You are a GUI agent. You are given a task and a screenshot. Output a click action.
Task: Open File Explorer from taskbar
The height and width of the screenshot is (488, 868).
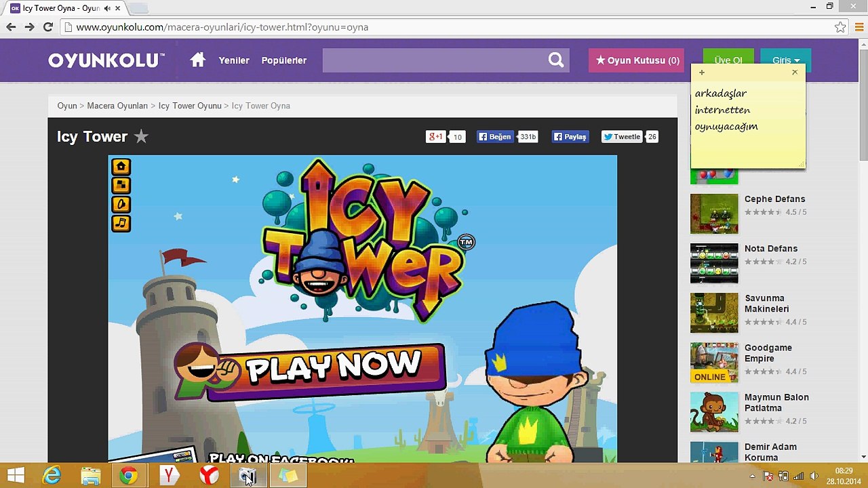tap(91, 476)
